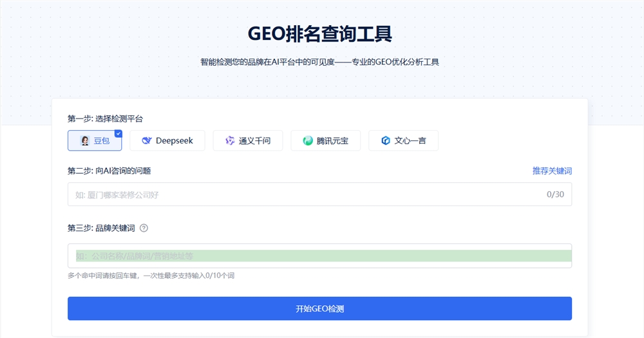Click the GEO排名查询工具 page title
This screenshot has width=644, height=338.
(319, 33)
